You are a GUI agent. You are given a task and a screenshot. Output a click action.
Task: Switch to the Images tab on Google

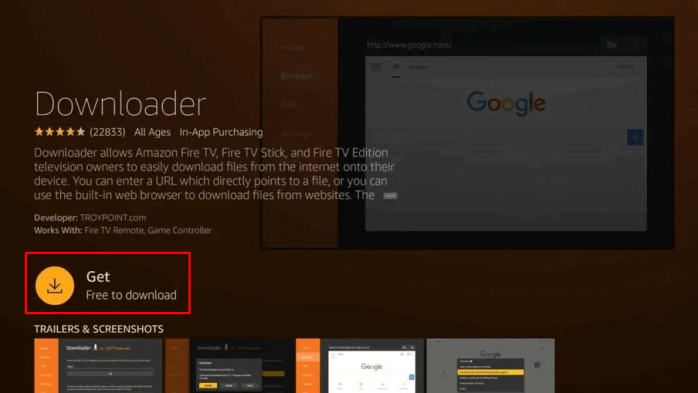(x=419, y=67)
